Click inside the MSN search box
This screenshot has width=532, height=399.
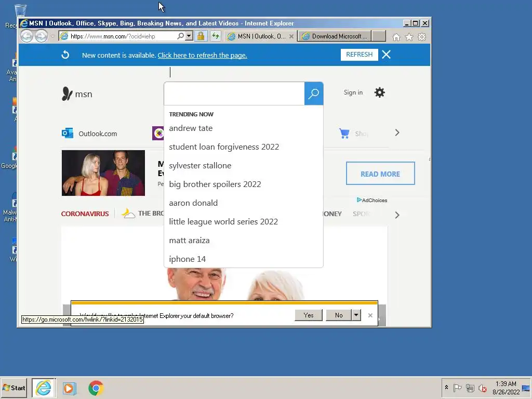[234, 94]
